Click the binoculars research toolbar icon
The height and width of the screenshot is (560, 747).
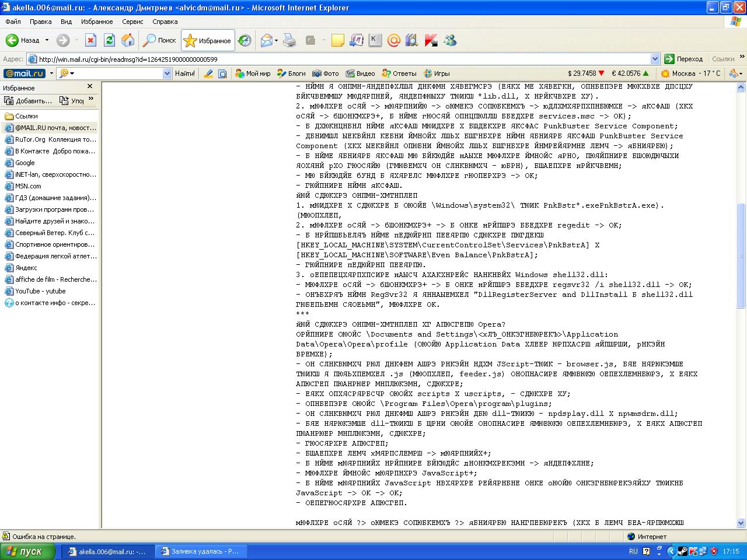coord(412,40)
